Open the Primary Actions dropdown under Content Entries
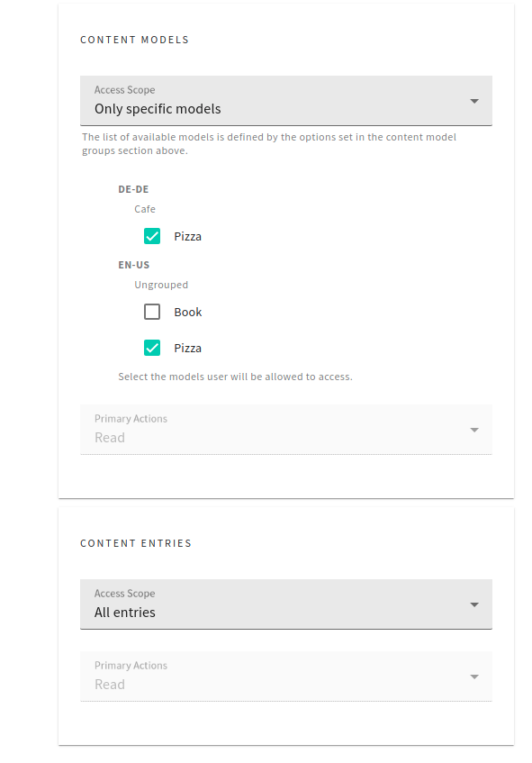This screenshot has width=532, height=763. click(x=285, y=676)
